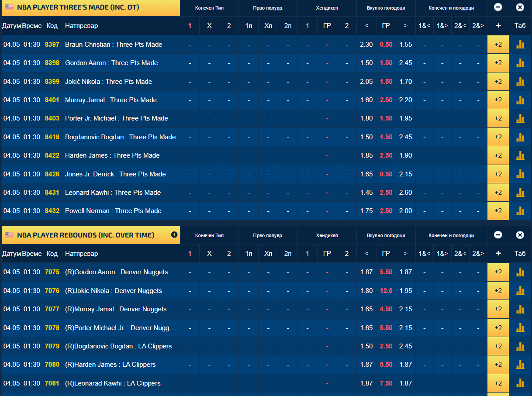Open stats chart for Porter Jr. Michael Three Pts row

(x=520, y=118)
